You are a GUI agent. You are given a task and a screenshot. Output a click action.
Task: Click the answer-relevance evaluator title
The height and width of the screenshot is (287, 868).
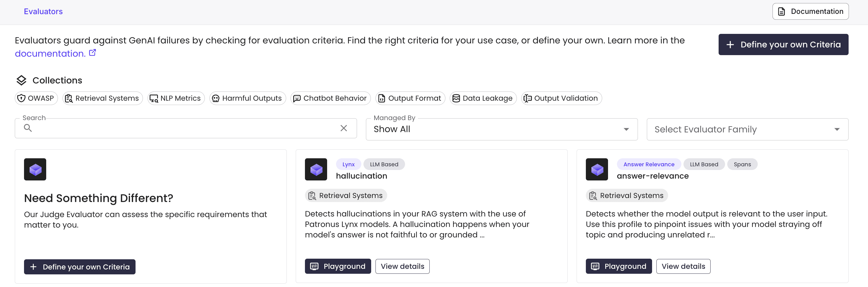[652, 176]
